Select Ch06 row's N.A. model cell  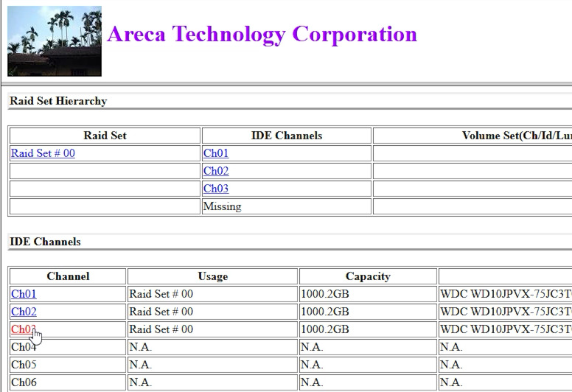[x=505, y=382]
